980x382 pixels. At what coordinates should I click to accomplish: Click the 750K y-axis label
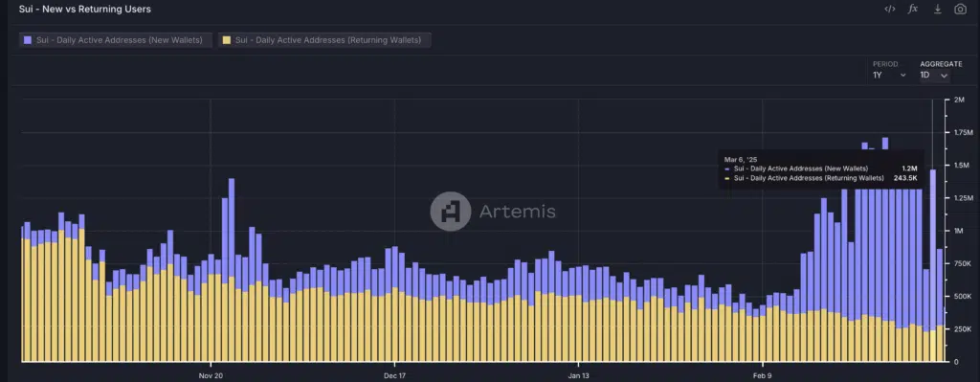click(x=962, y=264)
